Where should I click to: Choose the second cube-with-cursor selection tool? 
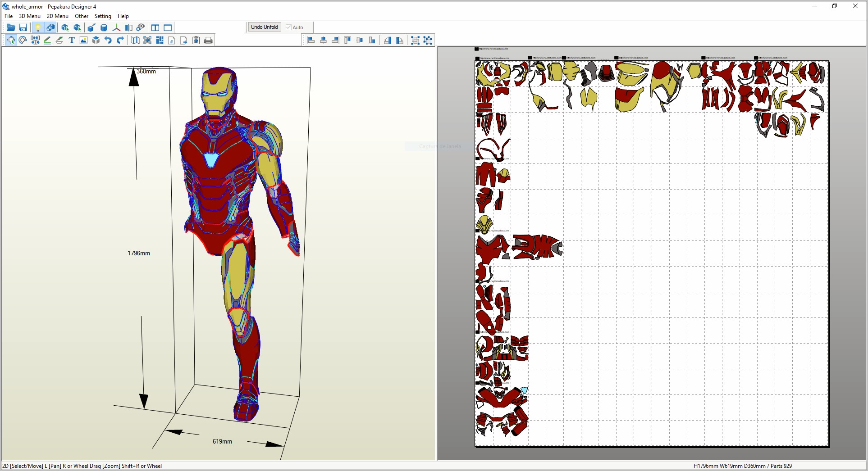(77, 28)
